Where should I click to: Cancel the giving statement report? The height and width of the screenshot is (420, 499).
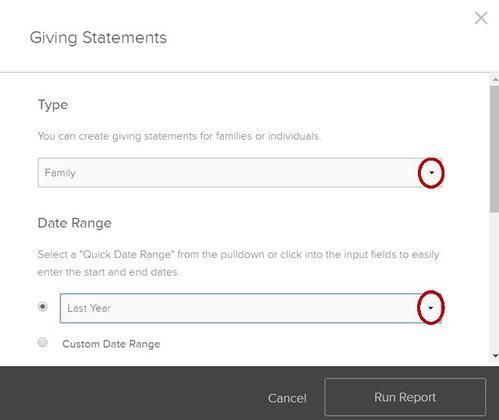pos(287,398)
